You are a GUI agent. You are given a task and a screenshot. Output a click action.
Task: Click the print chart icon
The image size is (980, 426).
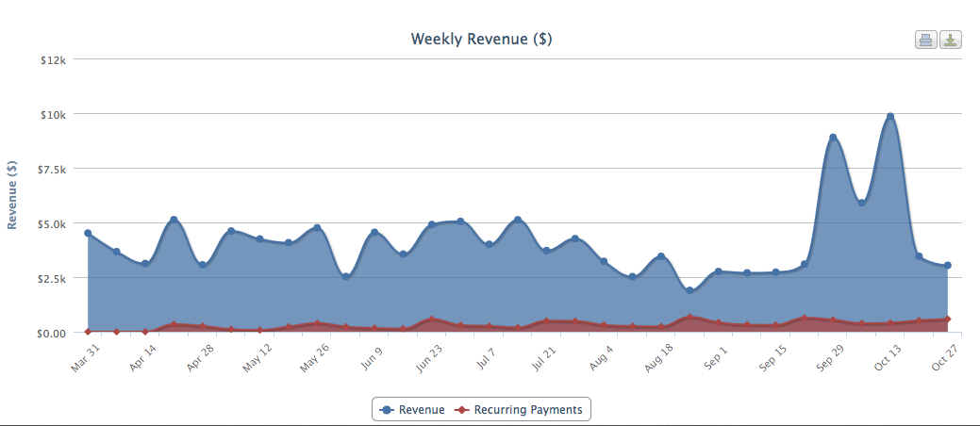tap(925, 40)
